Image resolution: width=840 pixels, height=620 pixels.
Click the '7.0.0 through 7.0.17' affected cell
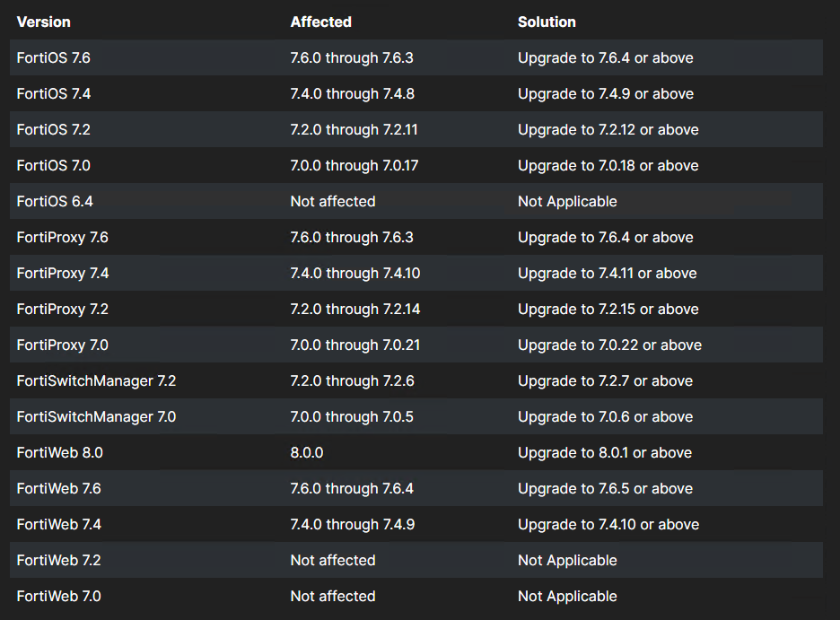[355, 165]
